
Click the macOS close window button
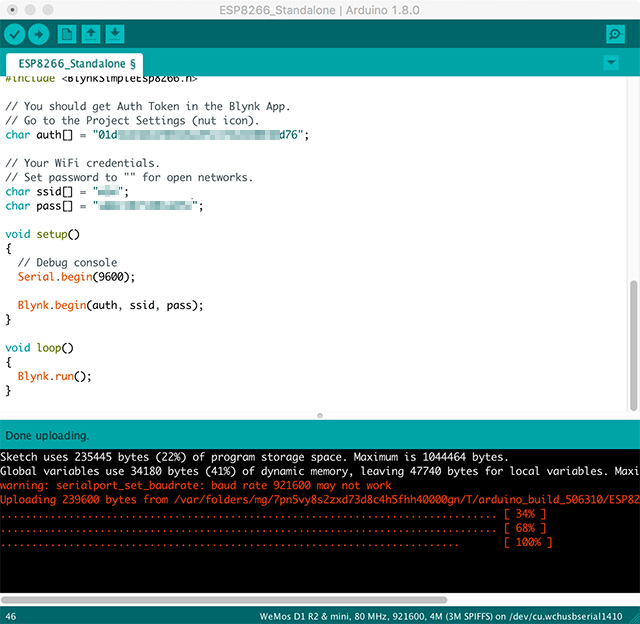[x=12, y=9]
